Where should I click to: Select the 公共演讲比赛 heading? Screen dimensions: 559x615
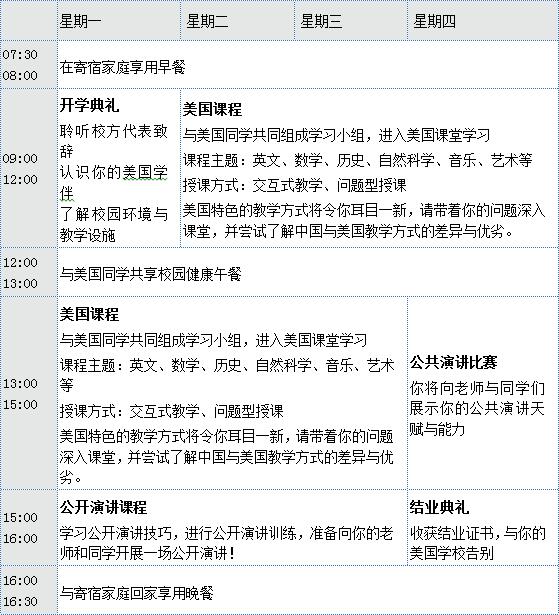453,362
